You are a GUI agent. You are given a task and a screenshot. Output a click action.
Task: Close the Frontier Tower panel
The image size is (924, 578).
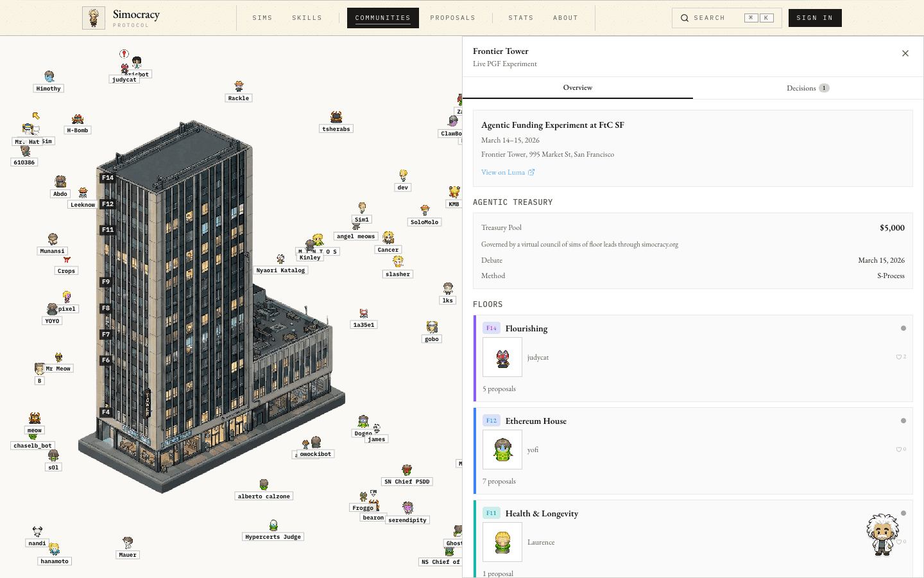tap(905, 53)
